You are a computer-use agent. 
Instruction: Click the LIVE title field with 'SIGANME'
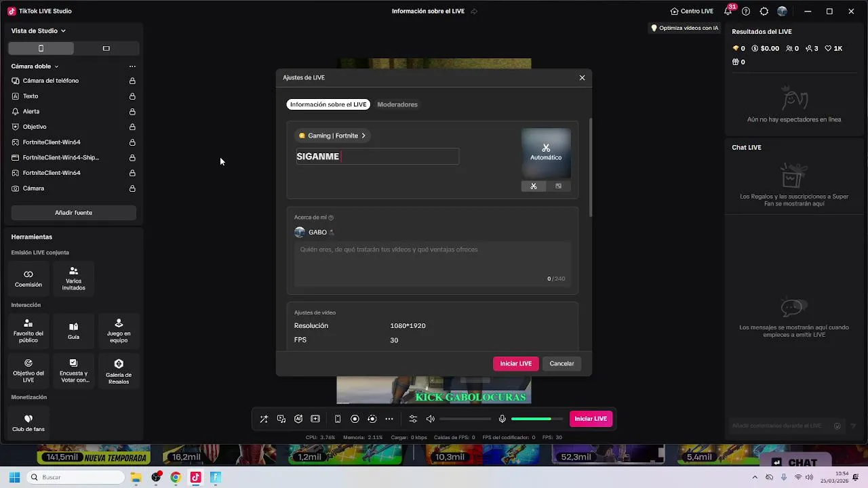[377, 157]
